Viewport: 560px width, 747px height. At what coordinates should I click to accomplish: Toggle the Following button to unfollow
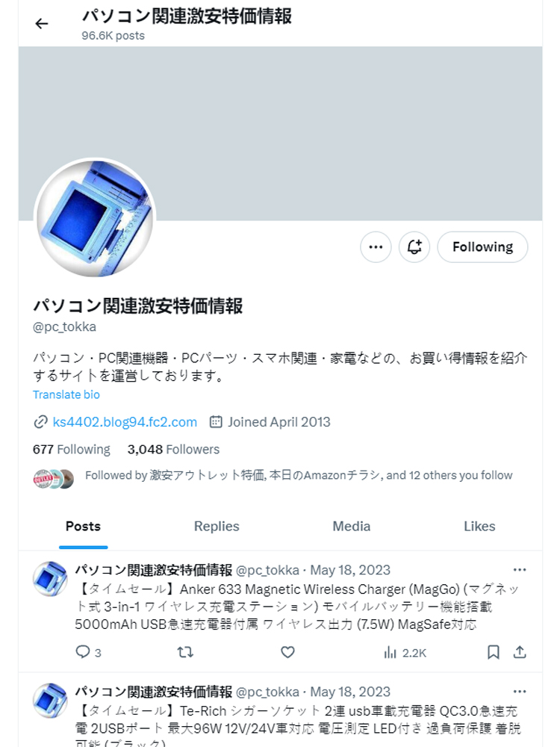[x=482, y=247]
